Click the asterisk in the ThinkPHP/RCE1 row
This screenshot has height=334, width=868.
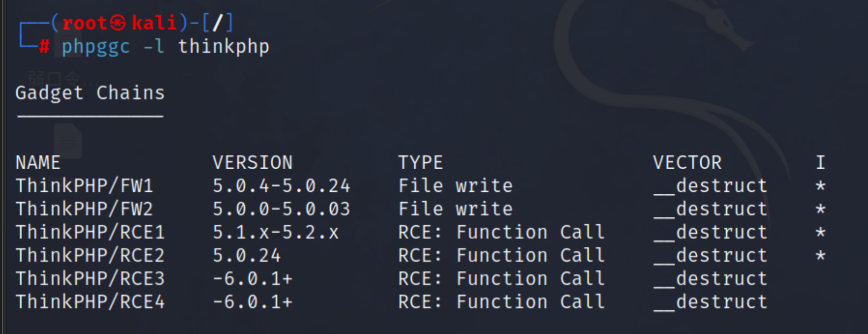pos(820,232)
